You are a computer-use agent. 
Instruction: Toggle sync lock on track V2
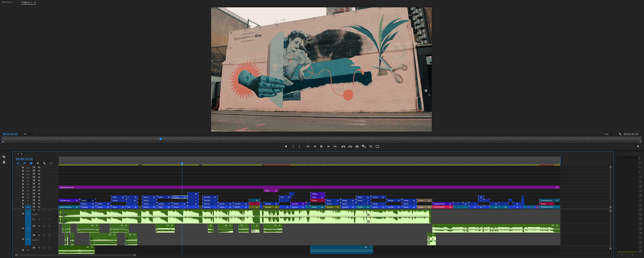(x=34, y=204)
